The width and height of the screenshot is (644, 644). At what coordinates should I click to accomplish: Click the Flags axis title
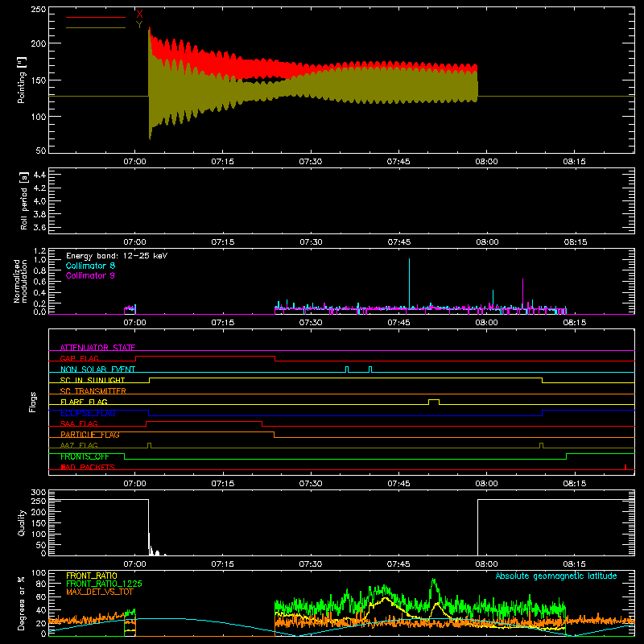33,402
